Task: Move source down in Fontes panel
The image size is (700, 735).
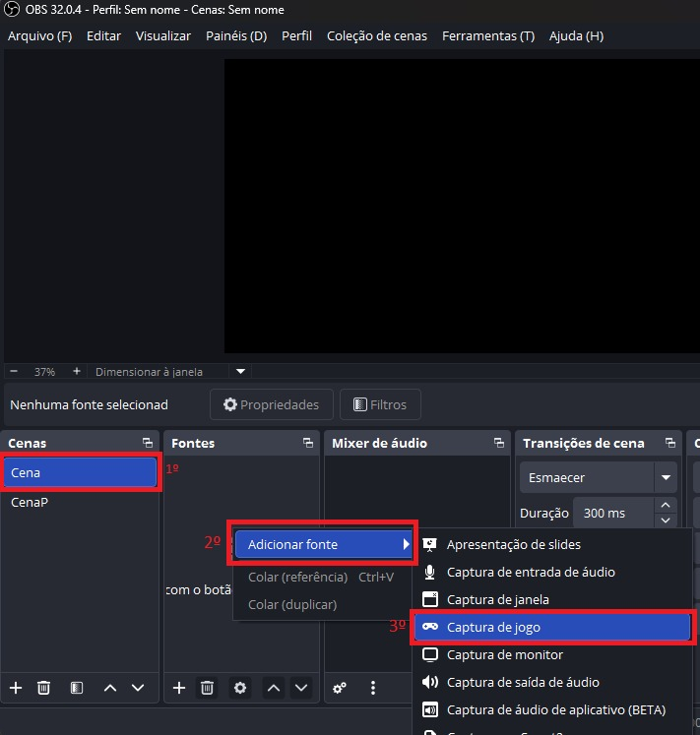Action: 301,688
